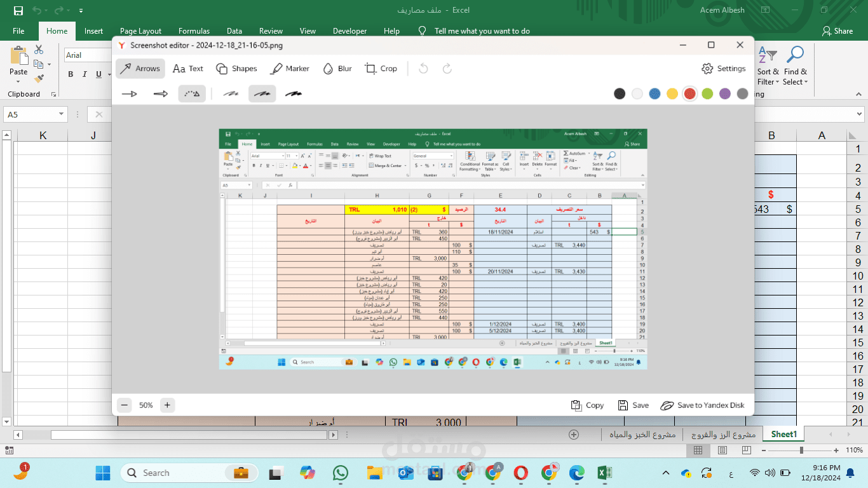This screenshot has width=868, height=488.
Task: Open Screenshot editor Settings
Action: coord(724,69)
